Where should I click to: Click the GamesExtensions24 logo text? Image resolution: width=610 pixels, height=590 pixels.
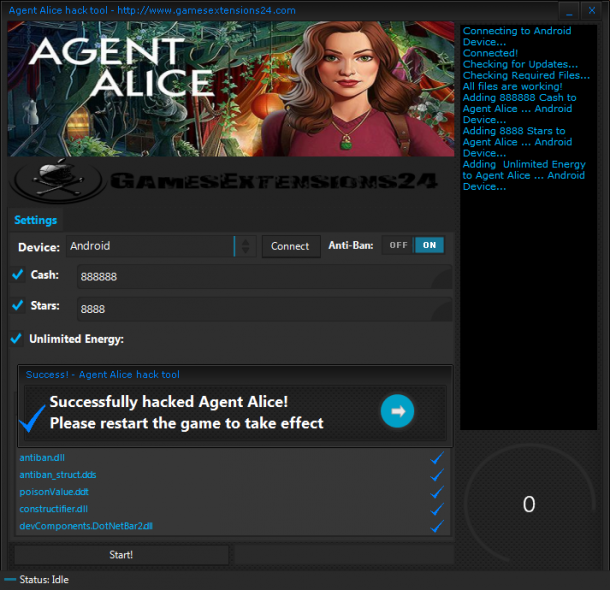click(274, 181)
